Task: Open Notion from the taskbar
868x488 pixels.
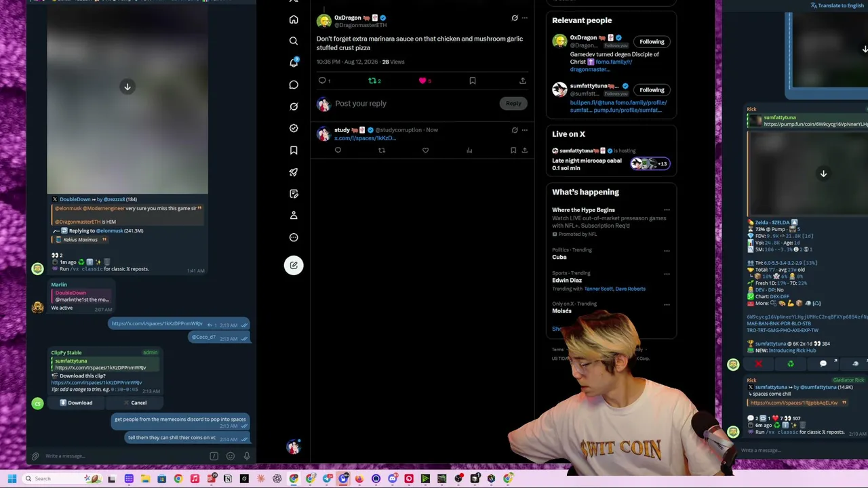Action: point(228,479)
